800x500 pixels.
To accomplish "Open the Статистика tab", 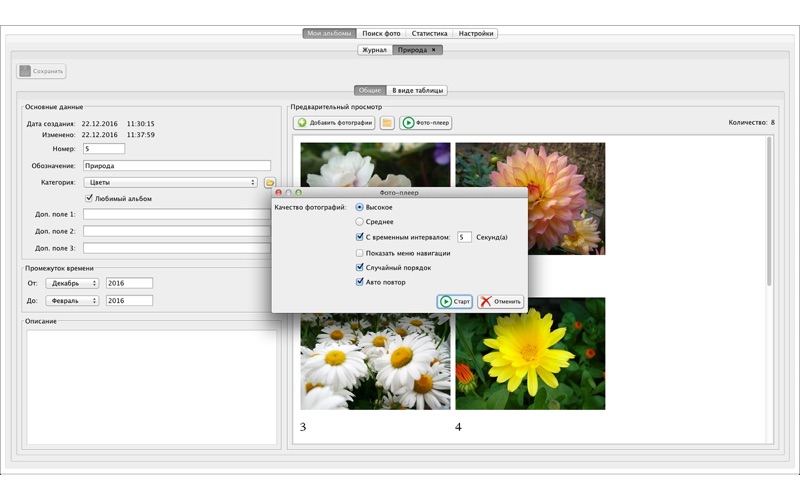I will 429,33.
